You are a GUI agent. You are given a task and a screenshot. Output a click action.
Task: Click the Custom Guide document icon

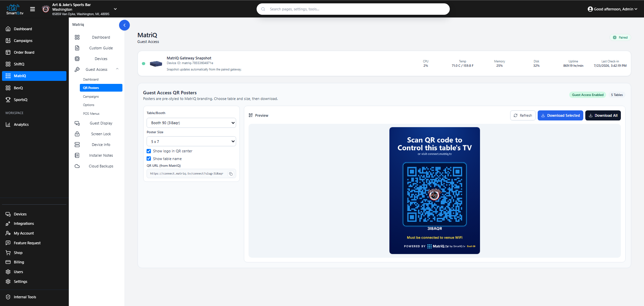[77, 48]
